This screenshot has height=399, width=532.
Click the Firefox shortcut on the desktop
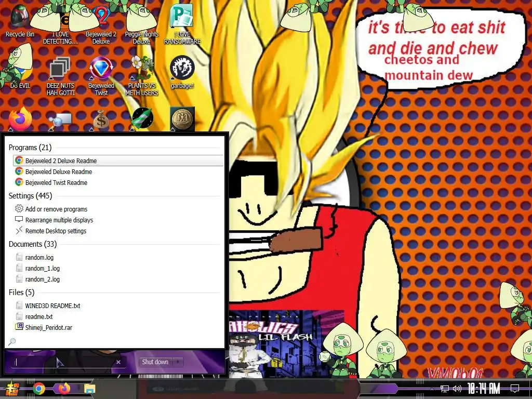[20, 119]
